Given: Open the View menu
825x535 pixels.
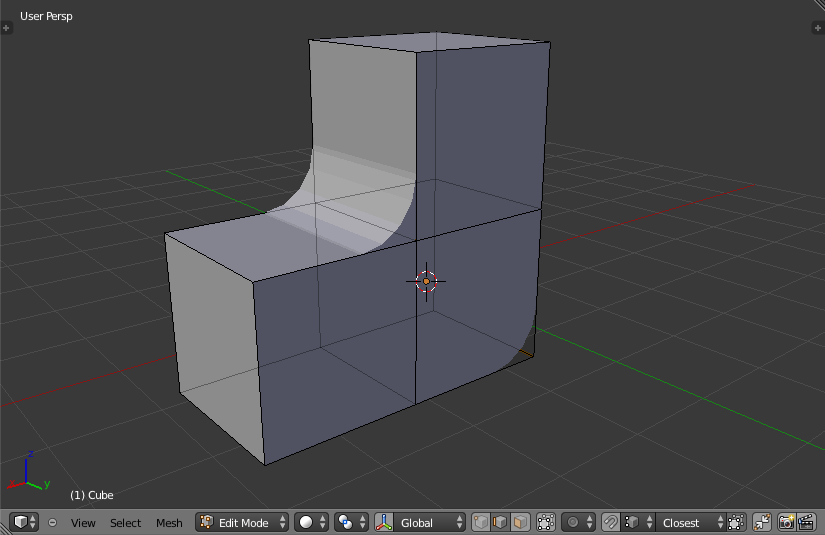Looking at the screenshot, I should pyautogui.click(x=83, y=523).
